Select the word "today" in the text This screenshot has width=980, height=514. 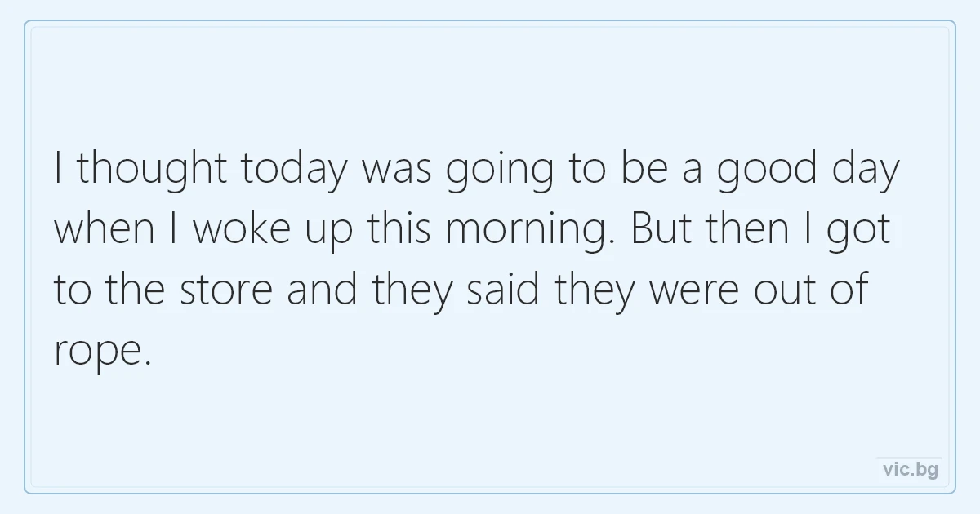click(x=294, y=170)
